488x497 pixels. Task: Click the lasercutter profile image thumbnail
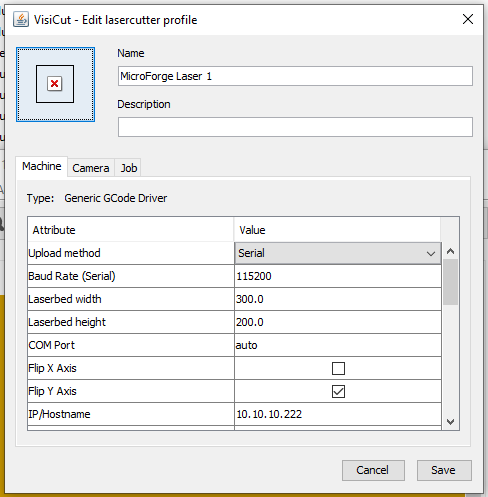point(55,84)
